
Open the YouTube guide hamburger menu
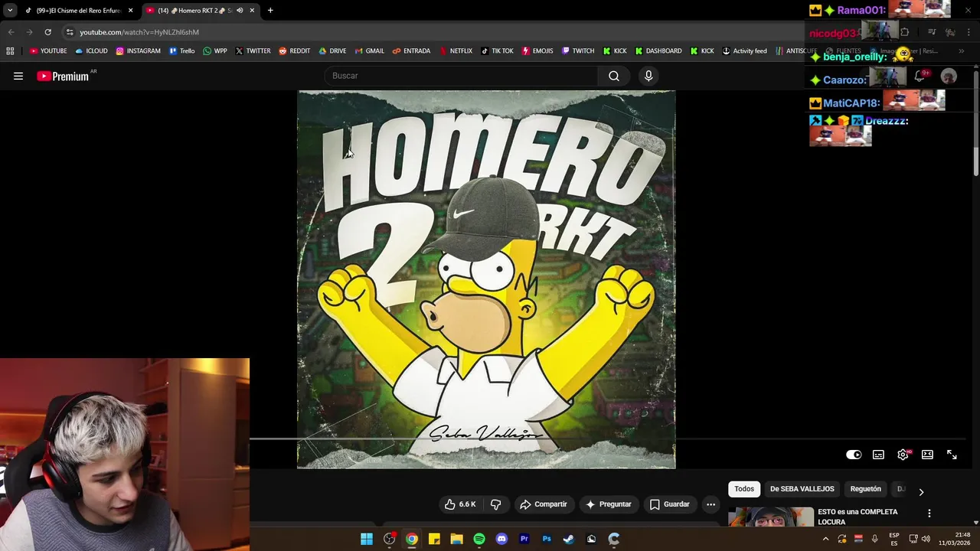[18, 76]
